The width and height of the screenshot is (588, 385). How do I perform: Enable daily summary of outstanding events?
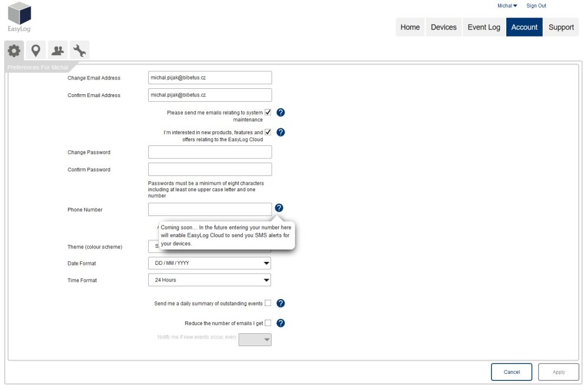click(268, 303)
